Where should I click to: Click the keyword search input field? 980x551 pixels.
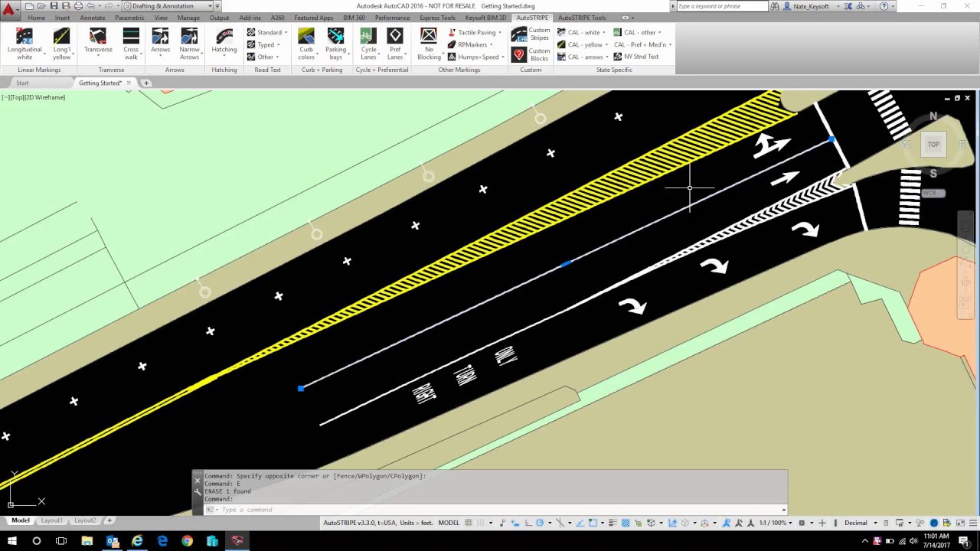click(x=722, y=6)
